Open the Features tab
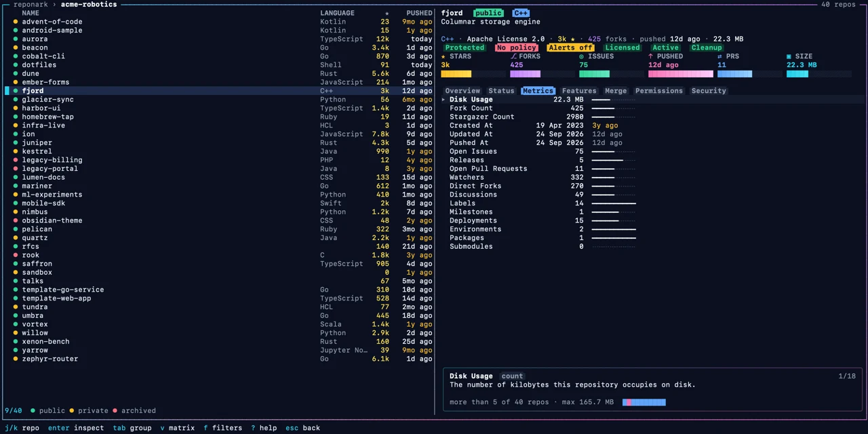Screen dimensions: 868x434 tap(579, 91)
